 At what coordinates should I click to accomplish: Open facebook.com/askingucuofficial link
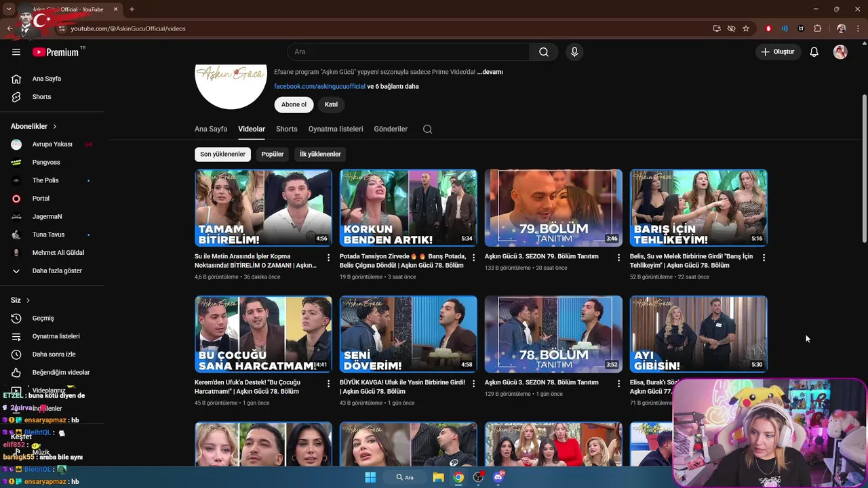pos(319,86)
